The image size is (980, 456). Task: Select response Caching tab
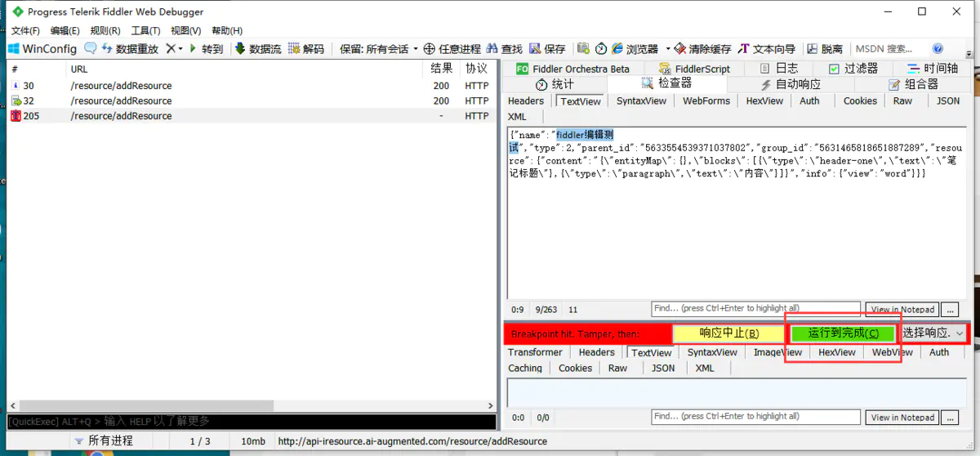[525, 368]
